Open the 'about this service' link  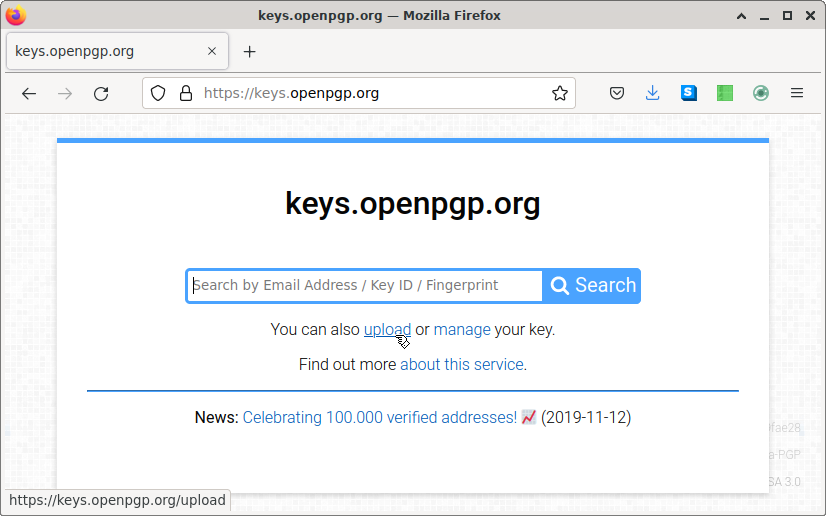(461, 364)
